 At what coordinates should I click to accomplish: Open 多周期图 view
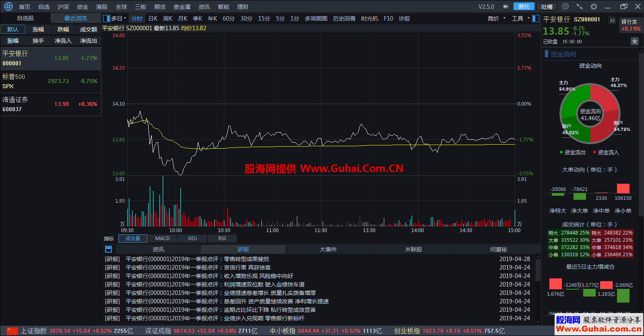[x=316, y=19]
